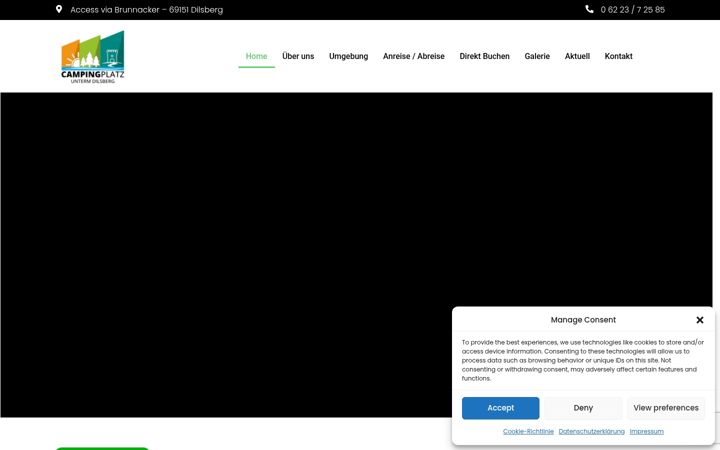Image resolution: width=720 pixels, height=450 pixels.
Task: Click the address text Access via Brunnacker
Action: coord(146,10)
